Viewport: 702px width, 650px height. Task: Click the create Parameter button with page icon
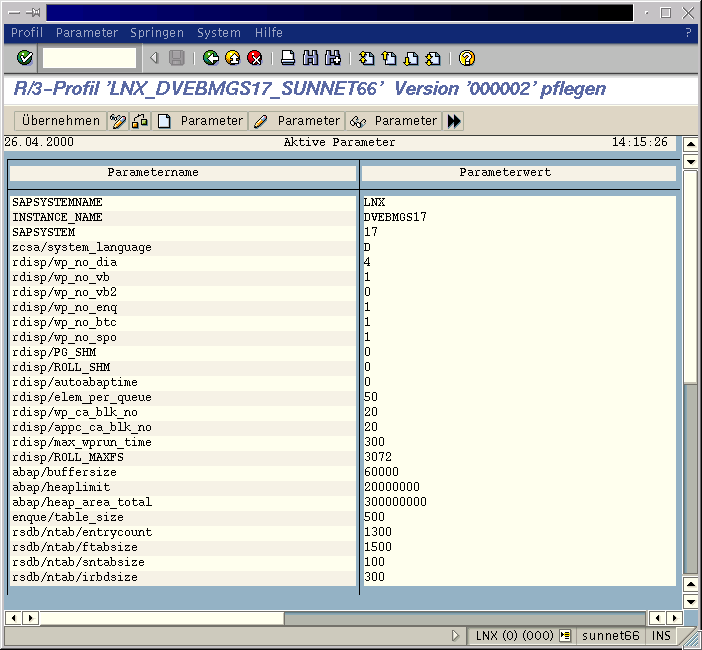pyautogui.click(x=200, y=121)
